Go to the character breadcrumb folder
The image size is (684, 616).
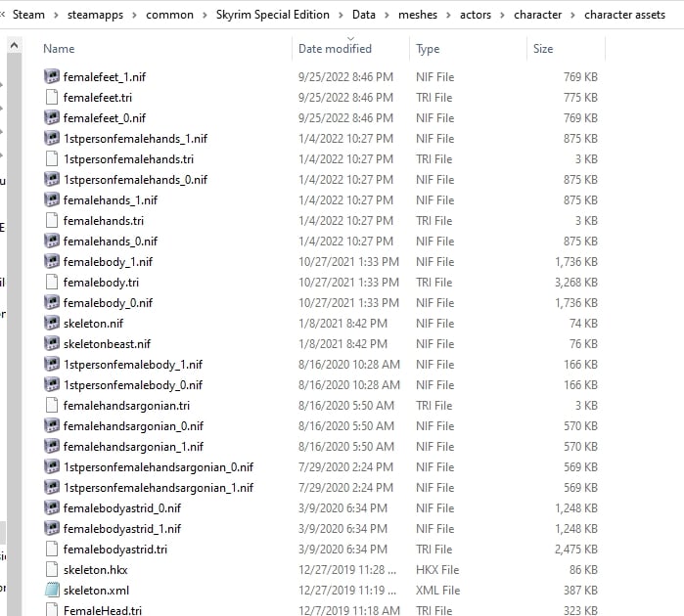click(537, 15)
